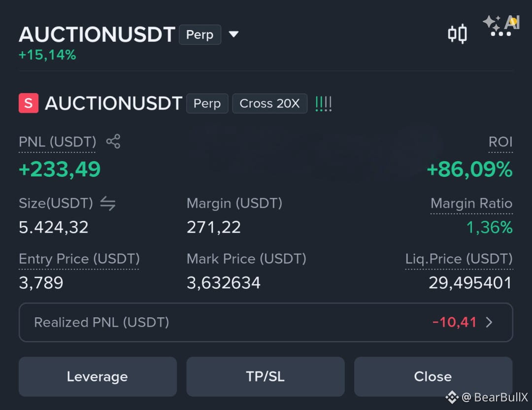Tap the Liq.Price (USDT) label
The image size is (532, 410).
(x=459, y=259)
